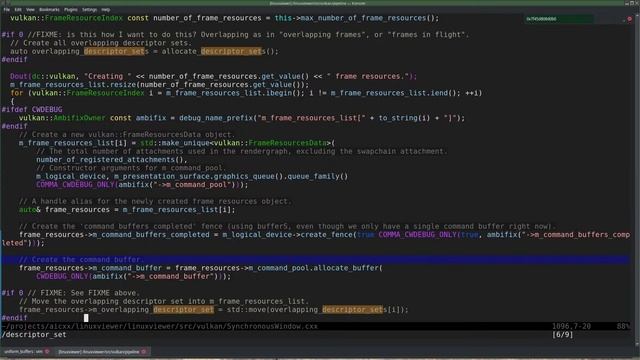This screenshot has height=360, width=640.
Task: Click the 'CWDEBUG_ONLY(ambifix("->m_command_buffer")));' line
Action: click(133, 276)
